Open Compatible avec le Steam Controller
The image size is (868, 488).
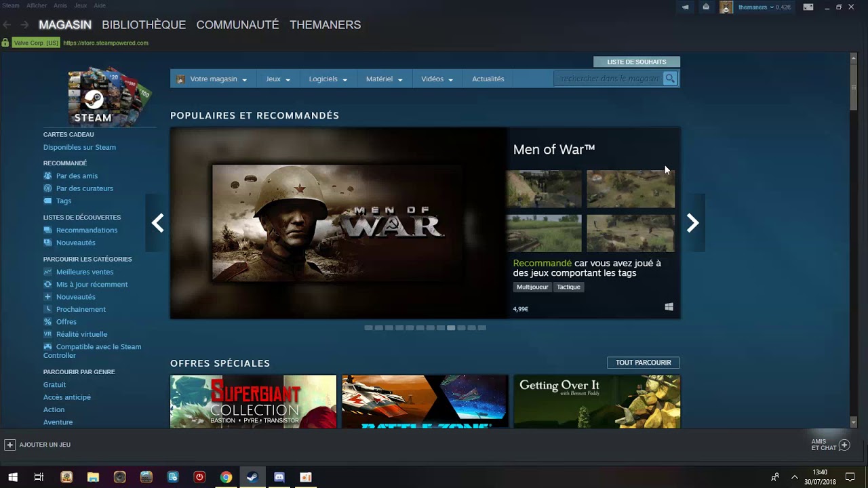pos(92,351)
